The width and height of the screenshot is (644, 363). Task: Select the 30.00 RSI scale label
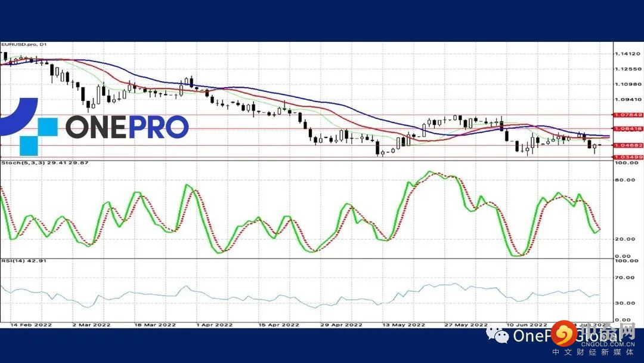624,303
